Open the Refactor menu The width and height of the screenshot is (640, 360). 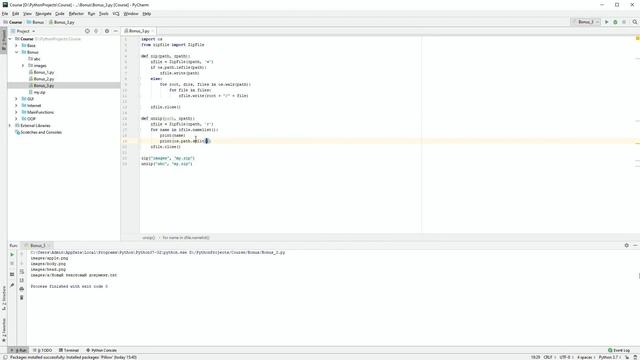pos(76,14)
